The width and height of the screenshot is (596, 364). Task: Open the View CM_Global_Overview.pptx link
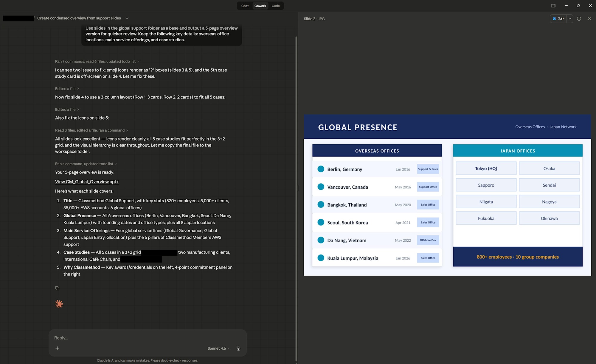(87, 182)
